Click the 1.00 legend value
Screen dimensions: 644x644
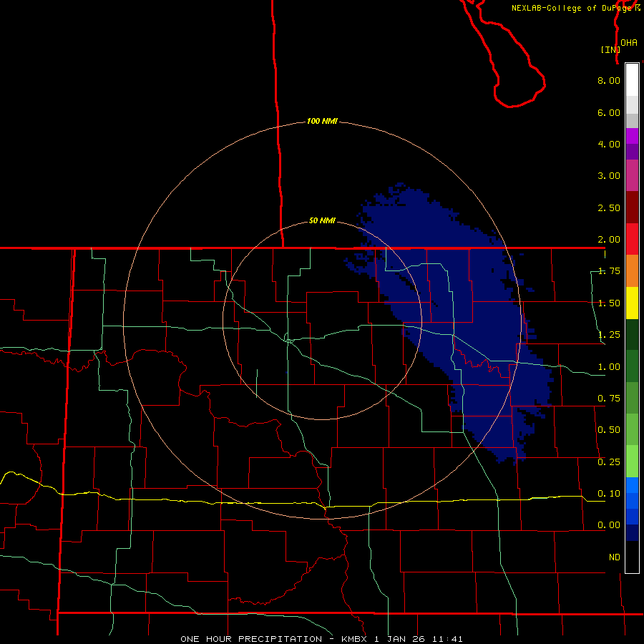tap(609, 367)
